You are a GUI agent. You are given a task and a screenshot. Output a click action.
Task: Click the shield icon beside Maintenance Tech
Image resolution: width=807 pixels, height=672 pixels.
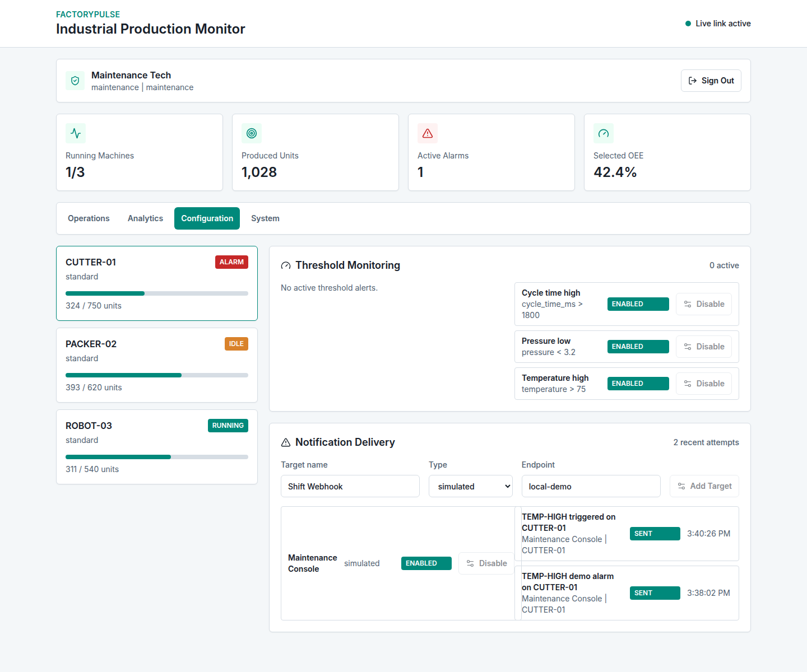(x=75, y=81)
